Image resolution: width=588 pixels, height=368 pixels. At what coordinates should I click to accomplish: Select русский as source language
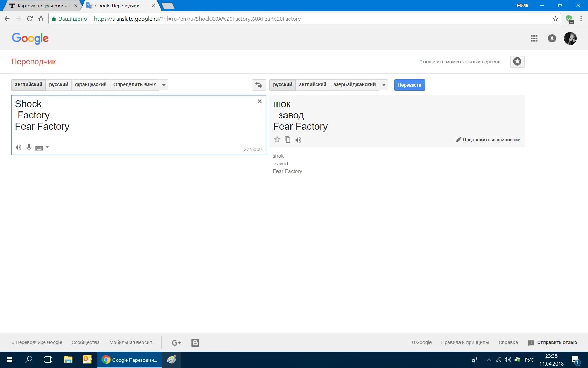59,85
